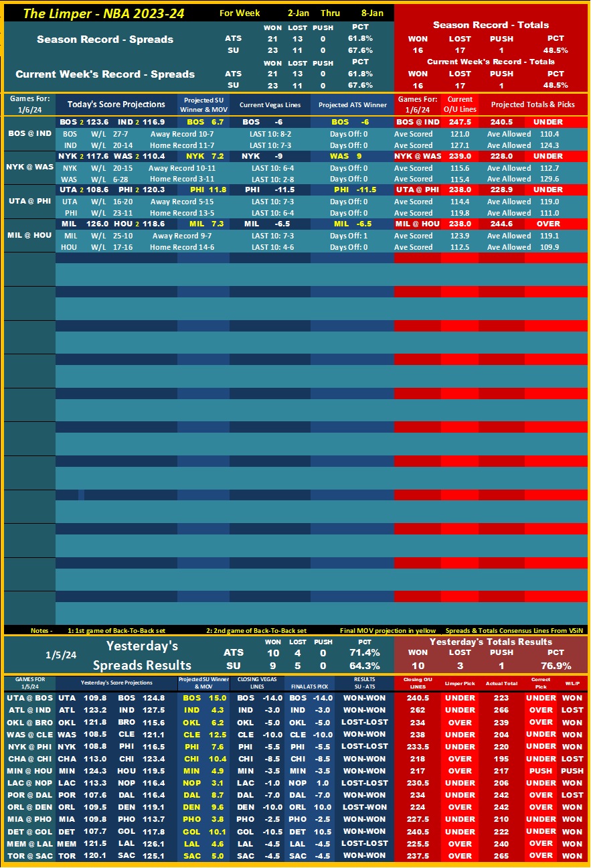Select the "Today's Score Projections" column header

pos(116,104)
